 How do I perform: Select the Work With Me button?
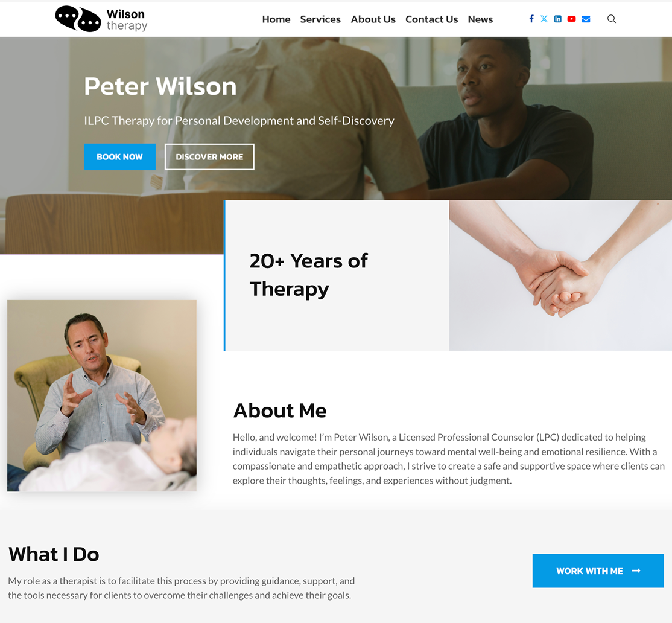click(x=598, y=570)
